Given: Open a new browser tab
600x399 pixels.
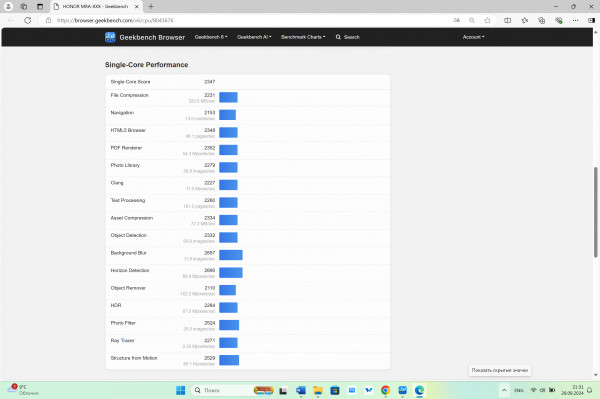Looking at the screenshot, I should [x=151, y=7].
